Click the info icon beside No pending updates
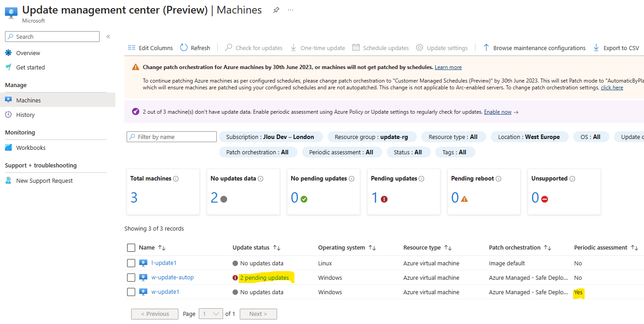 352,179
